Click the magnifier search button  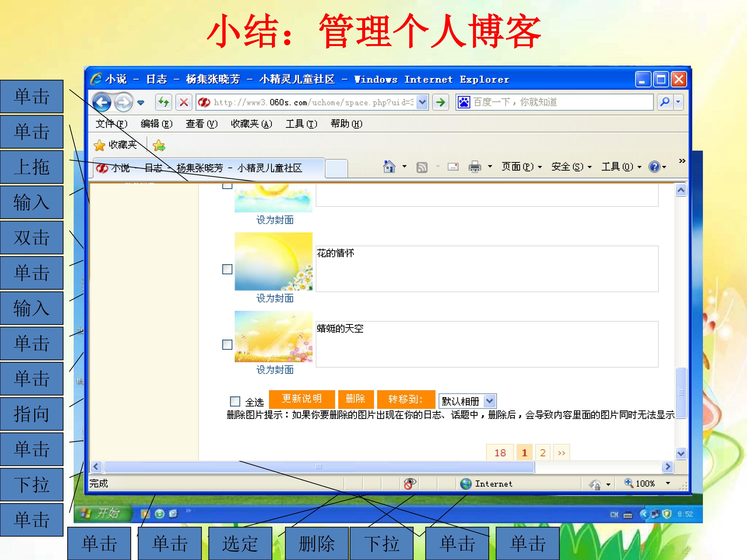click(x=665, y=102)
